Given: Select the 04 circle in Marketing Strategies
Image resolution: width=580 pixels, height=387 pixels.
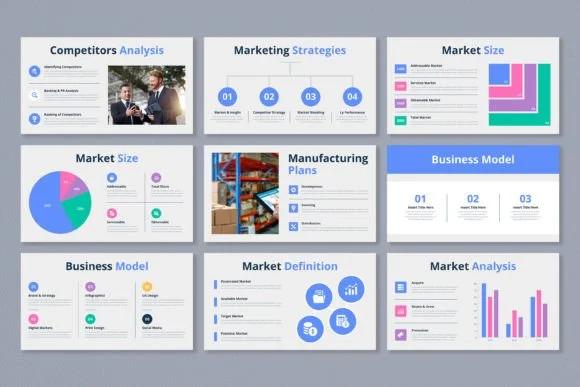Looking at the screenshot, I should coord(352,97).
